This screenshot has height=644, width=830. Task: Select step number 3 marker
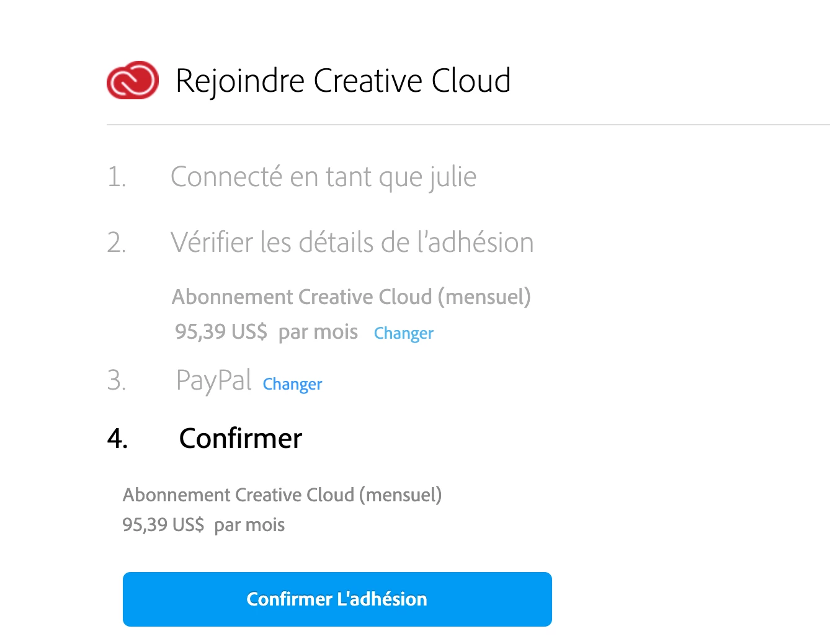[x=117, y=380]
